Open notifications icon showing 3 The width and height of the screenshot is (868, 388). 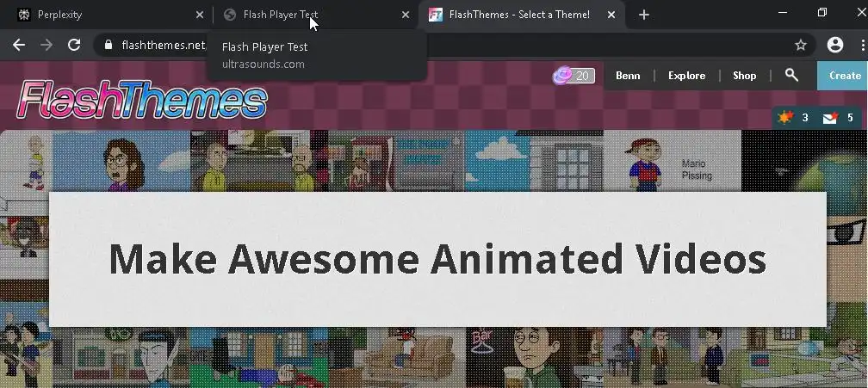point(793,118)
